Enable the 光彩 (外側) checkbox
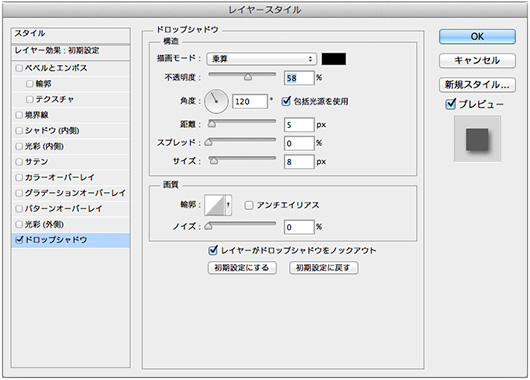Screen dimensions: 530x380 (x=19, y=224)
